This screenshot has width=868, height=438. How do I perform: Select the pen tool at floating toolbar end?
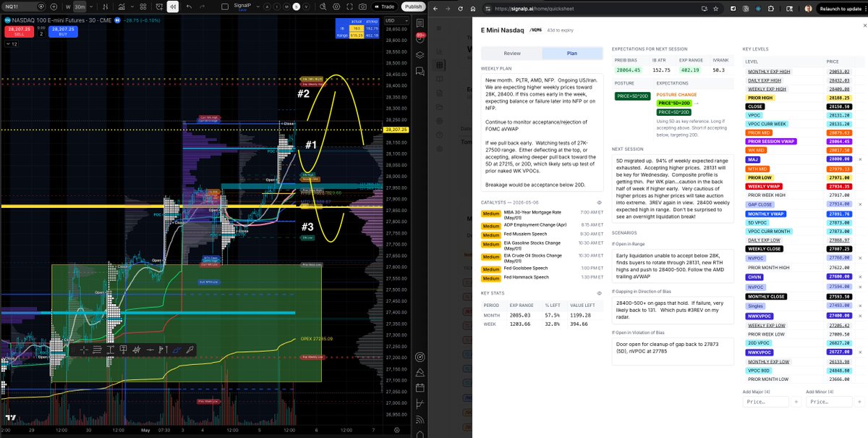coord(189,349)
